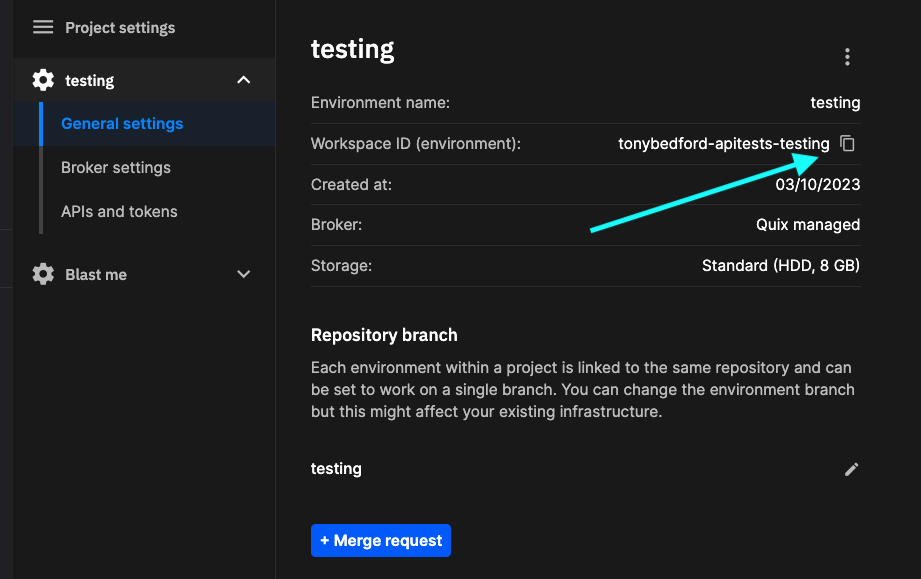Open Broker settings in the sidebar

pyautogui.click(x=116, y=168)
